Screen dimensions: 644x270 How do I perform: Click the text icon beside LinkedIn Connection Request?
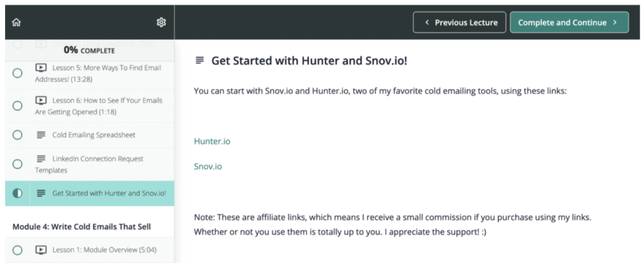tap(41, 159)
